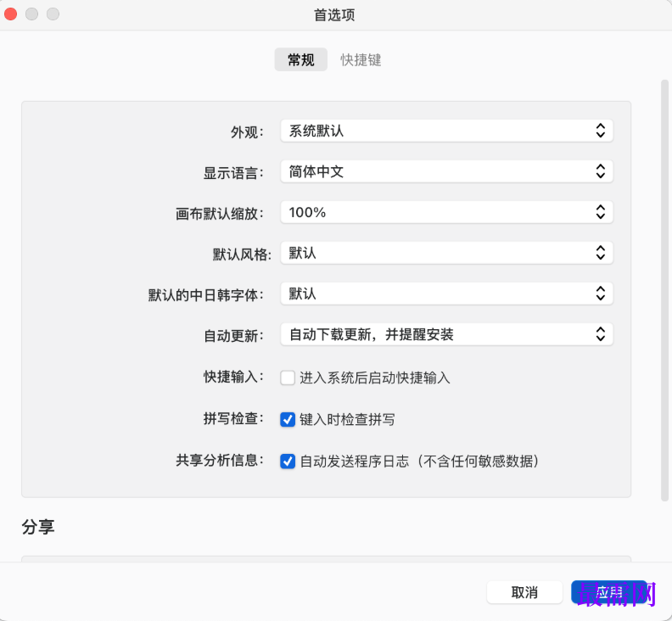Open the 默认风格 dropdown

point(446,253)
